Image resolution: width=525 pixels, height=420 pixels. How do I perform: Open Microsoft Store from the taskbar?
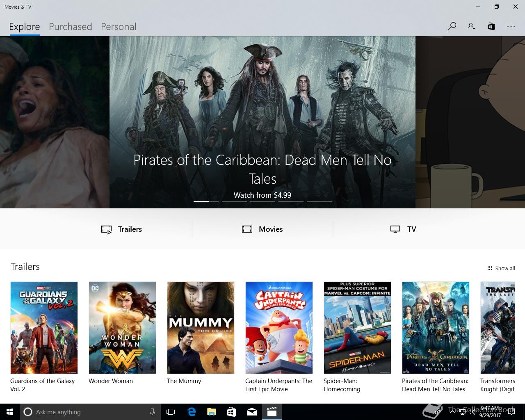tap(231, 412)
